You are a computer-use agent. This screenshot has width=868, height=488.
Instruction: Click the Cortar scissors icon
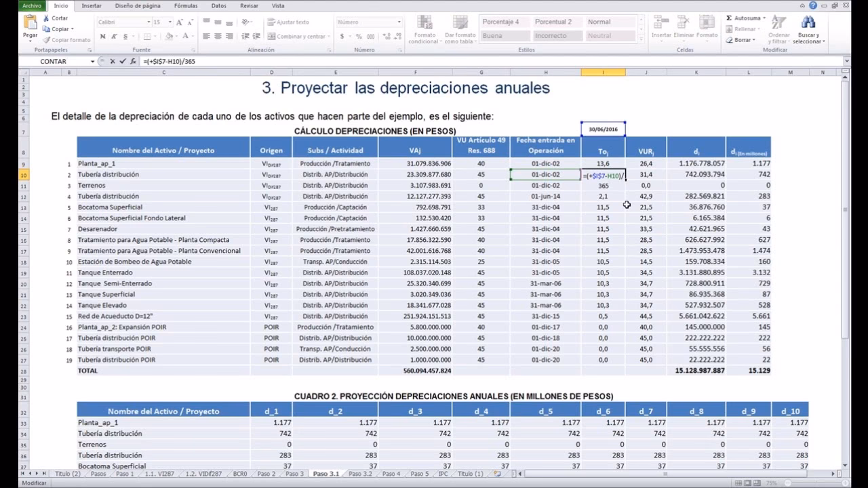coord(46,18)
